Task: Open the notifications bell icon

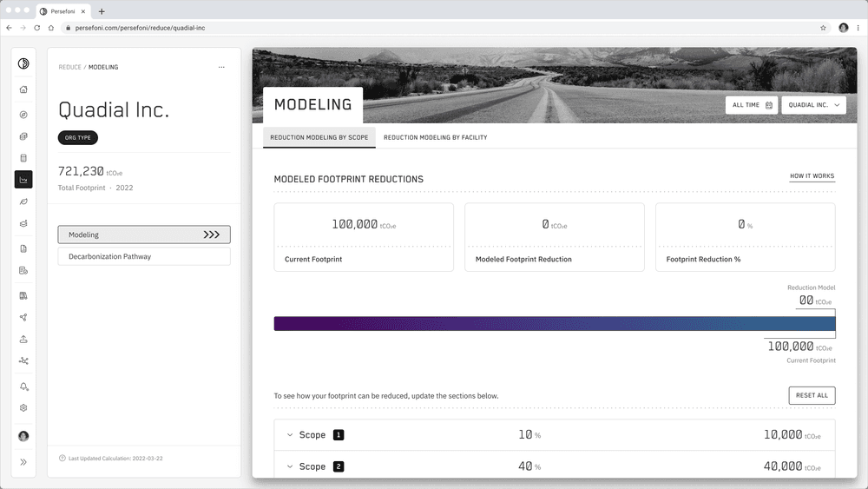Action: pyautogui.click(x=23, y=387)
